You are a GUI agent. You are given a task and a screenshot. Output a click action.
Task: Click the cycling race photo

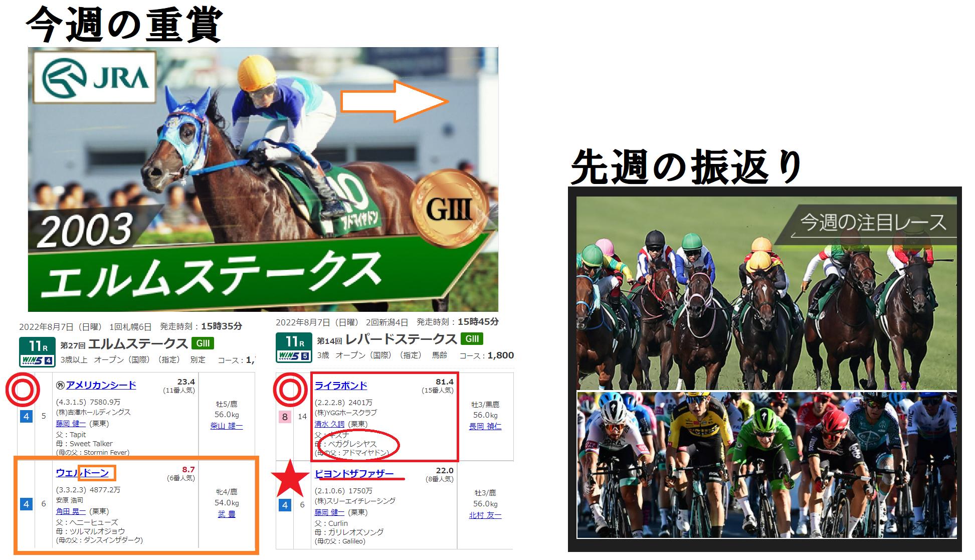coord(766,465)
